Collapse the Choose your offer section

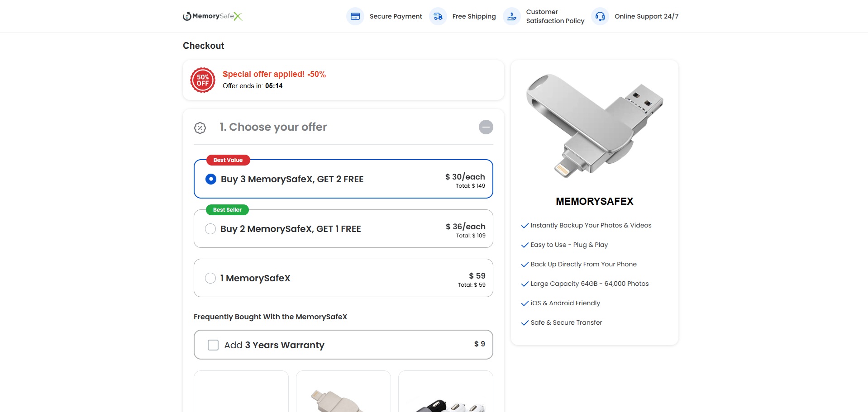pyautogui.click(x=486, y=127)
